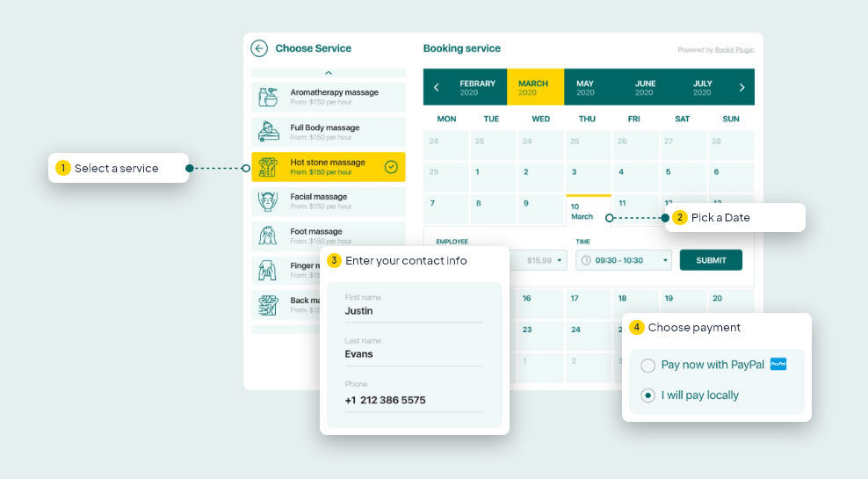Click the Submit button
This screenshot has width=868, height=479.
tap(711, 260)
